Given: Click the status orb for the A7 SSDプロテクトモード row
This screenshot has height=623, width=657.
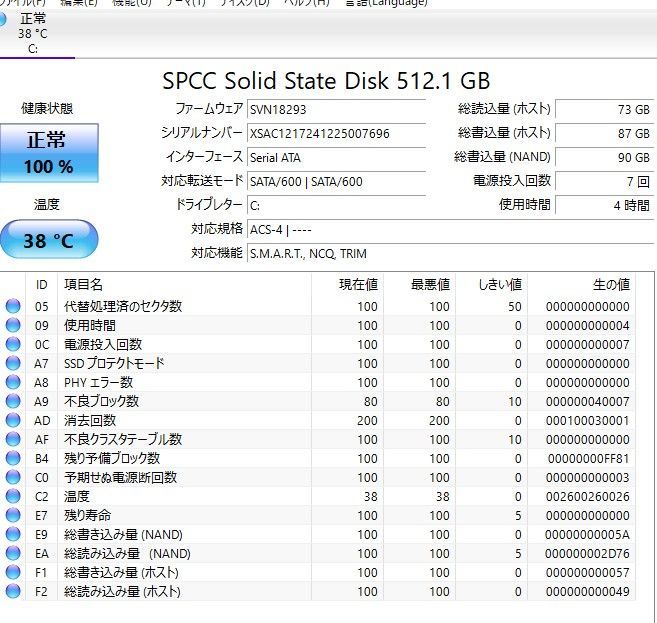Looking at the screenshot, I should pyautogui.click(x=13, y=364).
